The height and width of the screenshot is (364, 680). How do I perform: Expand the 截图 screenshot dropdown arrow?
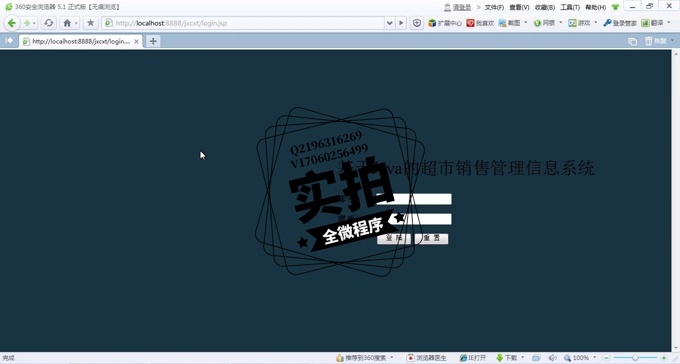pos(526,23)
